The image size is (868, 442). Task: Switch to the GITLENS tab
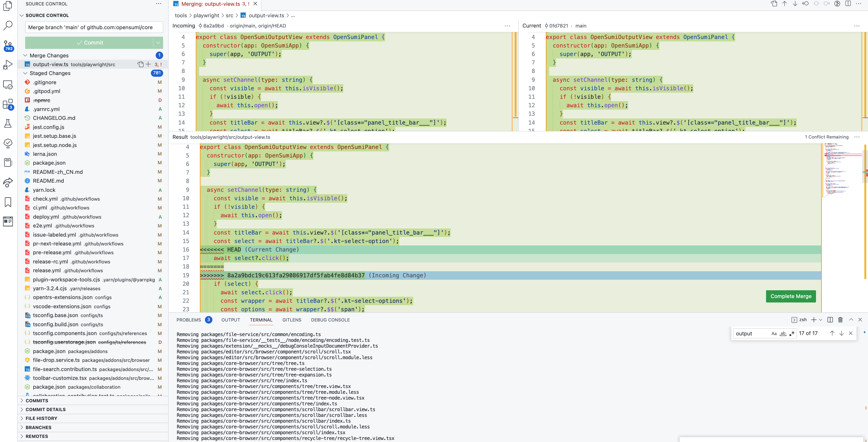292,319
